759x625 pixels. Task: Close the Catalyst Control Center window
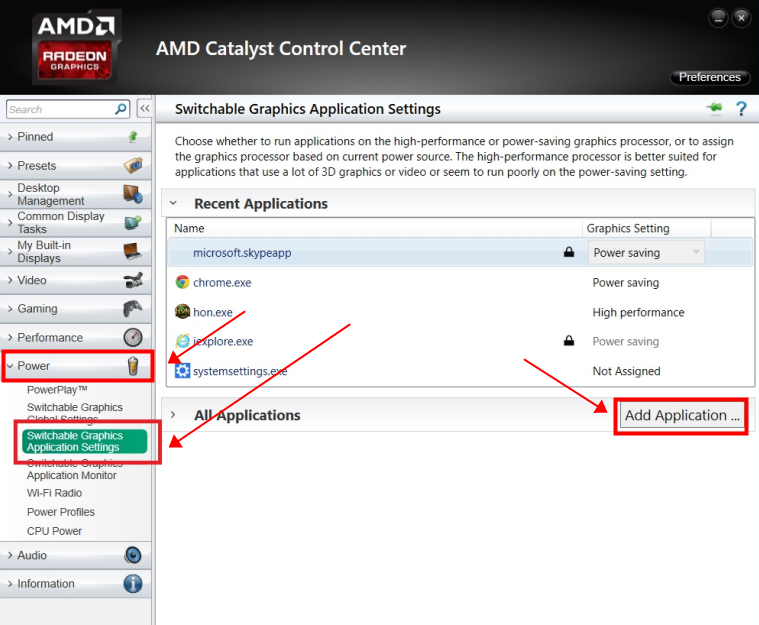coord(741,18)
